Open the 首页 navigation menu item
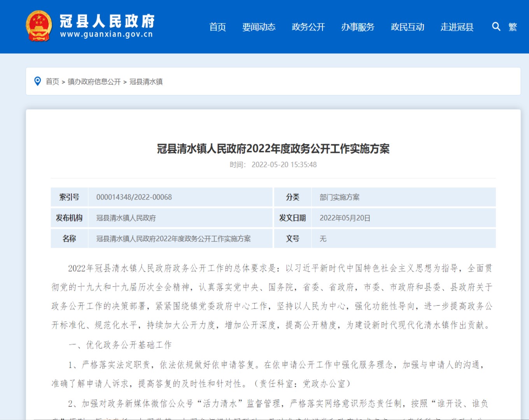The image size is (529, 420). pyautogui.click(x=217, y=27)
